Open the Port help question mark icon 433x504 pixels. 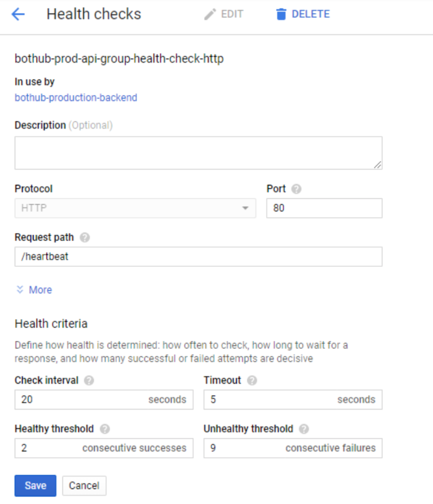[296, 189]
